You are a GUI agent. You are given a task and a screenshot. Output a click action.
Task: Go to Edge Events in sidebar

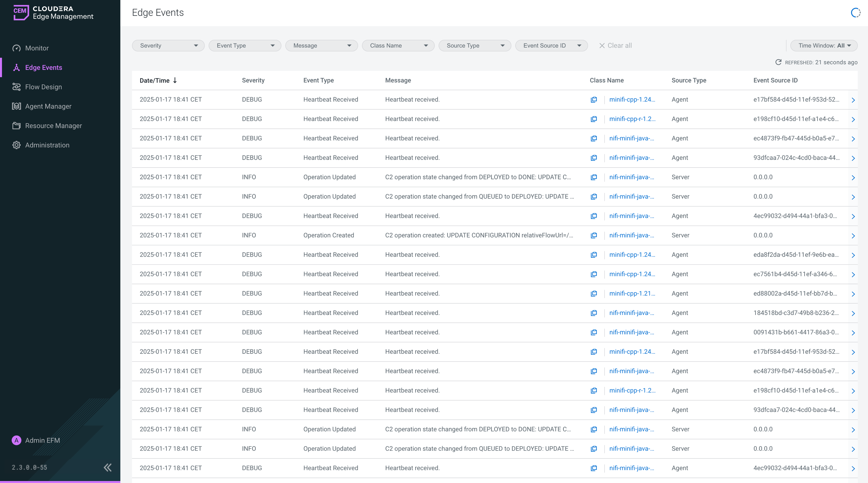point(43,68)
